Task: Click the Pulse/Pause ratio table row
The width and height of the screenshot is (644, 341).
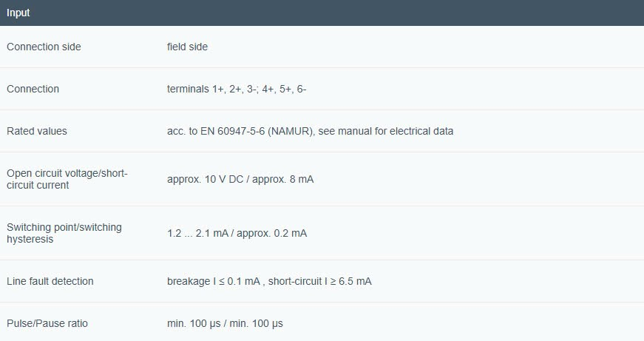Action: click(322, 322)
